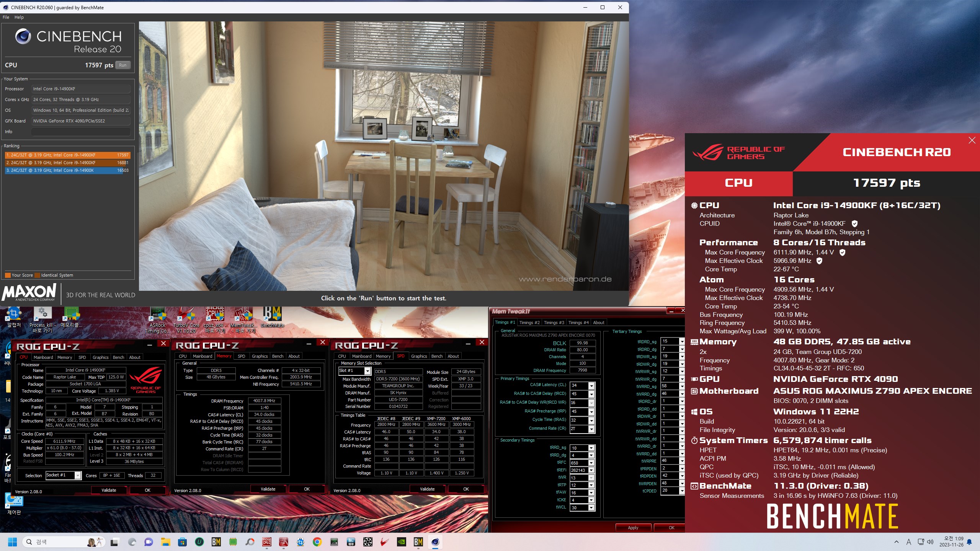Select the Graphics tab in the right CPU-Z window

pyautogui.click(x=419, y=356)
